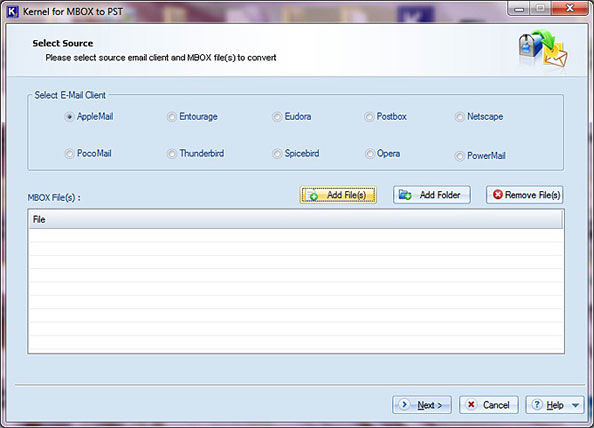The height and width of the screenshot is (428, 594).
Task: Choose Entourage as source client
Action: (x=172, y=117)
